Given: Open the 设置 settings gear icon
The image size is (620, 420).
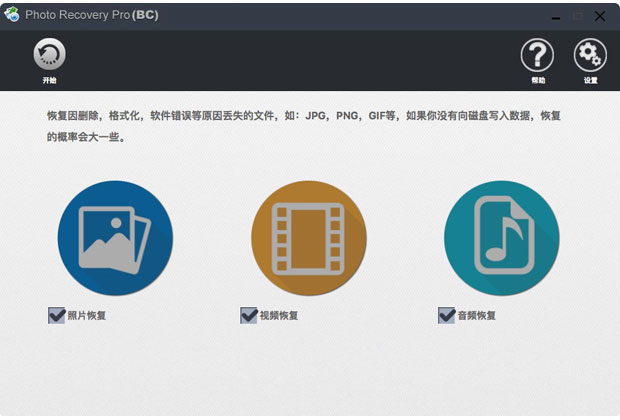Looking at the screenshot, I should pyautogui.click(x=590, y=55).
